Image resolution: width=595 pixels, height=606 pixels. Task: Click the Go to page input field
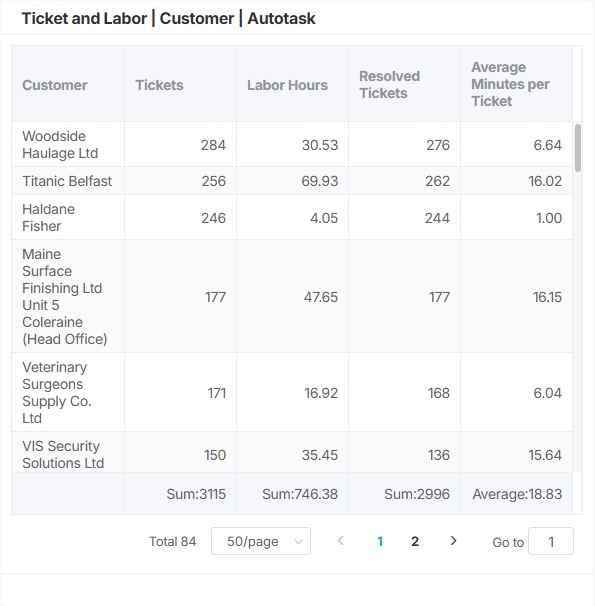(551, 541)
